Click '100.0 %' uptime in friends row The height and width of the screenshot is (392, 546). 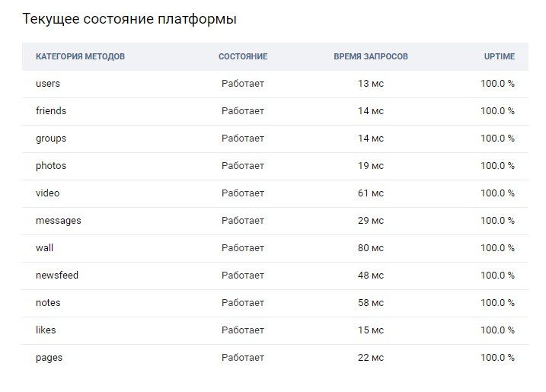497,110
